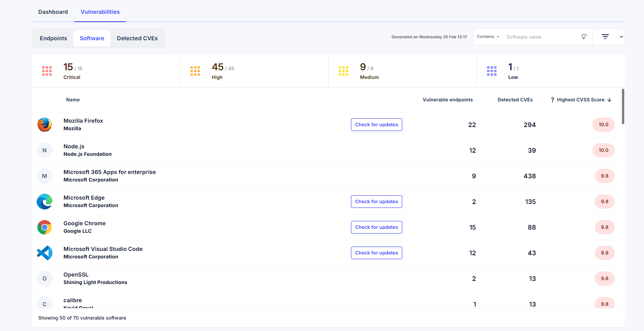Select the Vulnerabilities tab
The width and height of the screenshot is (644, 331).
click(100, 12)
